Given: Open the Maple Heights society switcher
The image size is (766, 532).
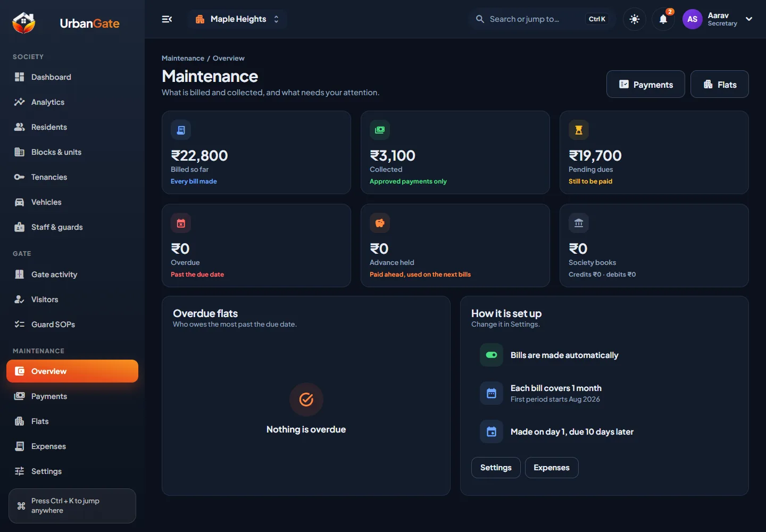Looking at the screenshot, I should (237, 19).
